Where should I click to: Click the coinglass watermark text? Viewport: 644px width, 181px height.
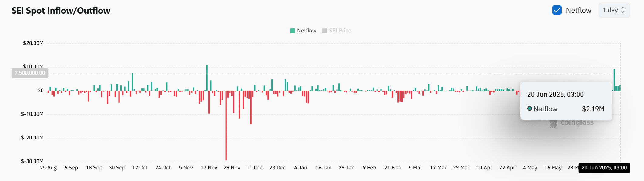577,122
